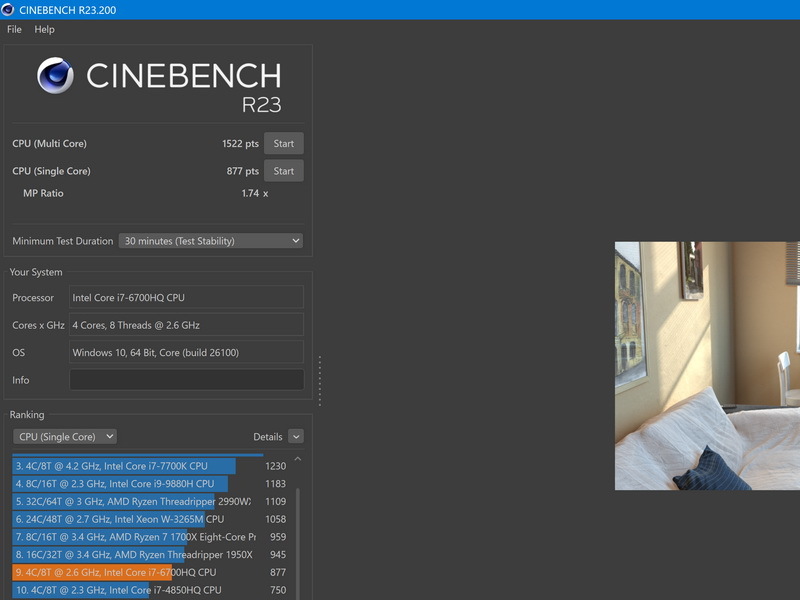Screen dimensions: 800x600
Task: Click the OS field Windows 10
Action: tap(186, 353)
